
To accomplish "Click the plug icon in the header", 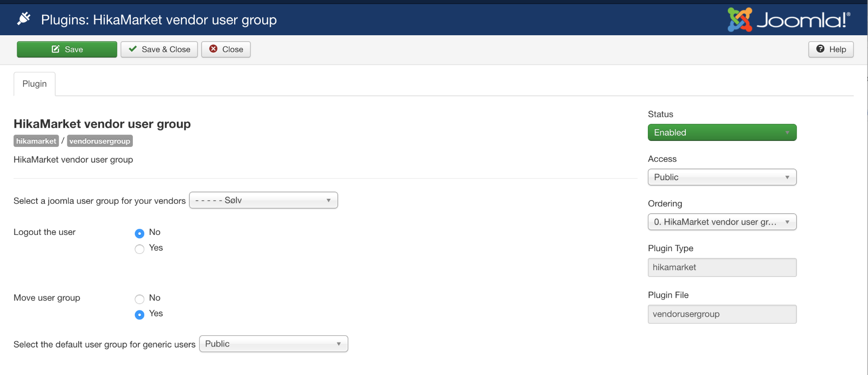I will (x=24, y=19).
